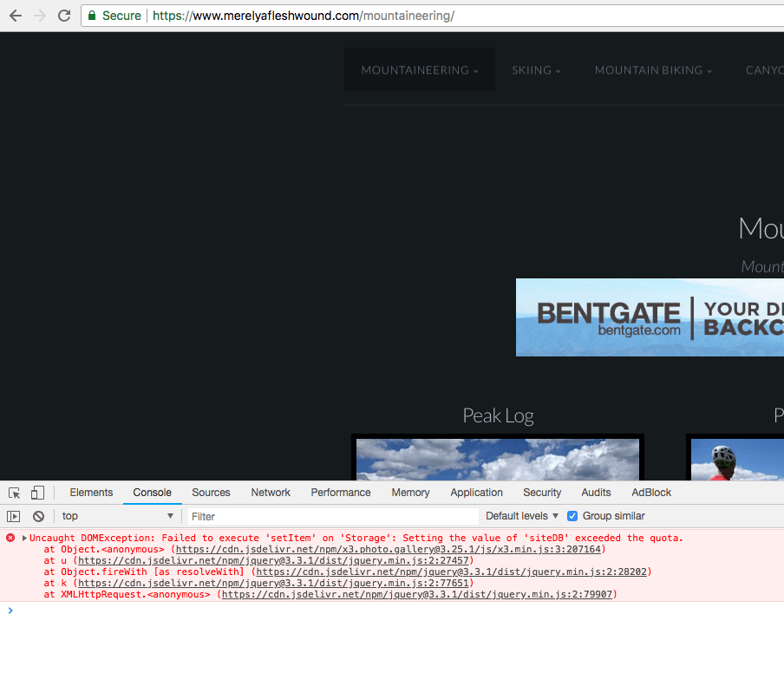The width and height of the screenshot is (784, 673).
Task: Click the console Filter input field
Action: (x=333, y=516)
